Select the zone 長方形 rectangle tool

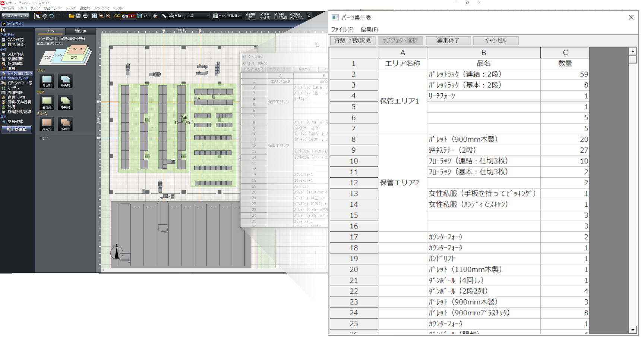click(47, 81)
